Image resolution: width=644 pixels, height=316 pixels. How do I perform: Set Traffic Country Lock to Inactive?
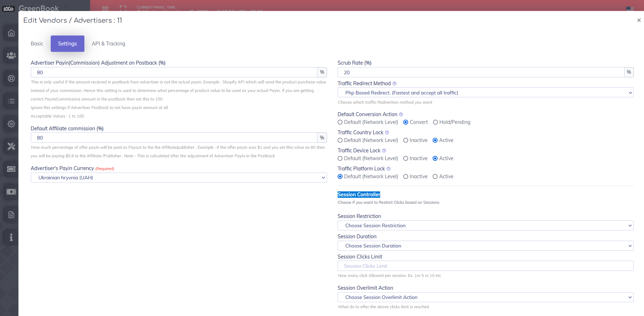point(406,140)
